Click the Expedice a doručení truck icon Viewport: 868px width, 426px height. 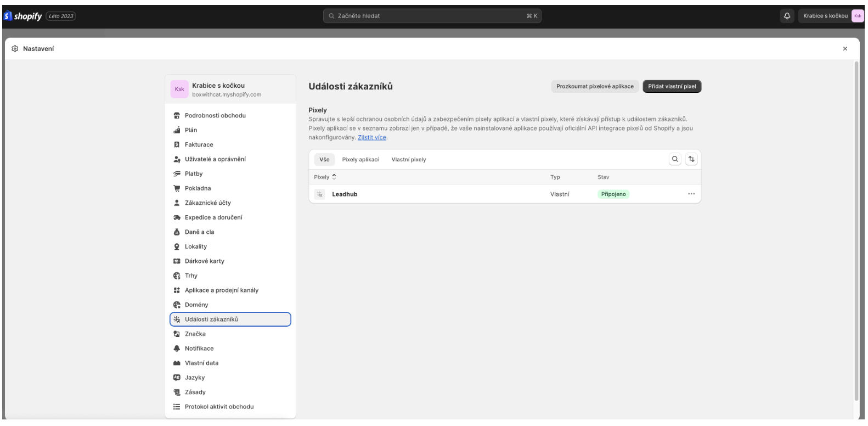tap(177, 217)
